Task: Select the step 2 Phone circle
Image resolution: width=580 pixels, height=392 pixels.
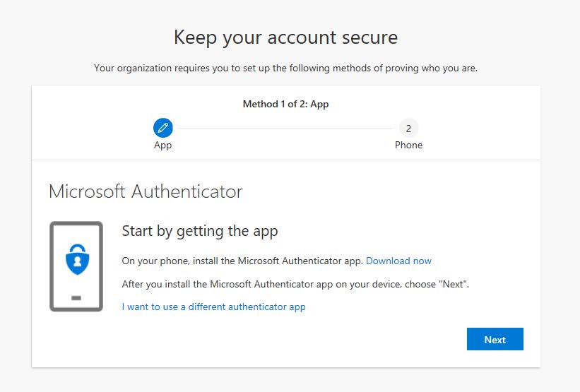Action: [408, 129]
